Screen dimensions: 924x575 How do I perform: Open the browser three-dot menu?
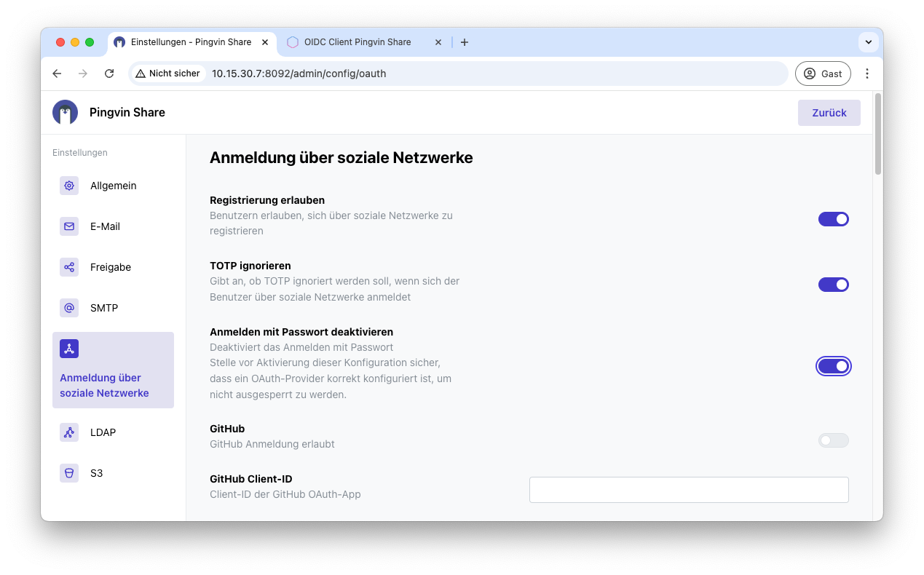point(866,74)
